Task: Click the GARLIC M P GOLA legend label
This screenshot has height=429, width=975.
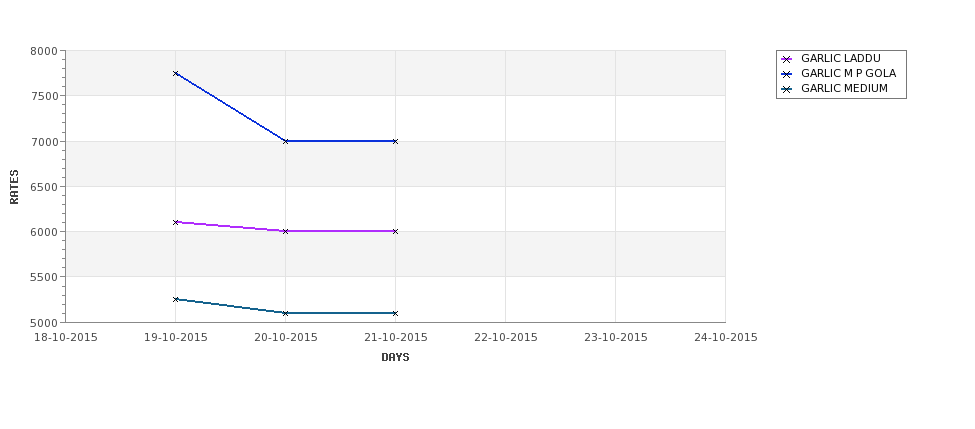Action: tap(848, 73)
